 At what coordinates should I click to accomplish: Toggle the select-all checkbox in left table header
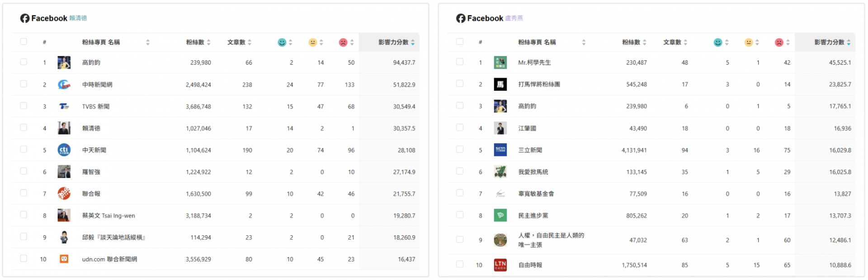point(24,42)
